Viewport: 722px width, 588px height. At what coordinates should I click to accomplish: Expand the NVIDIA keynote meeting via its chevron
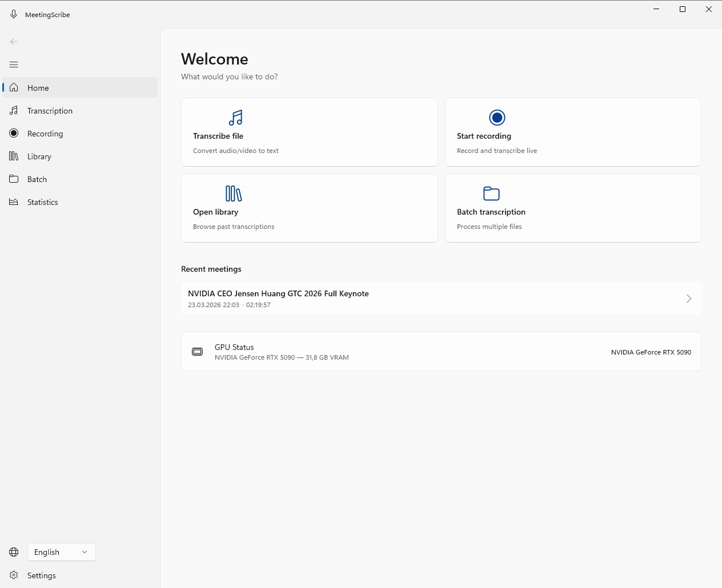click(x=688, y=298)
